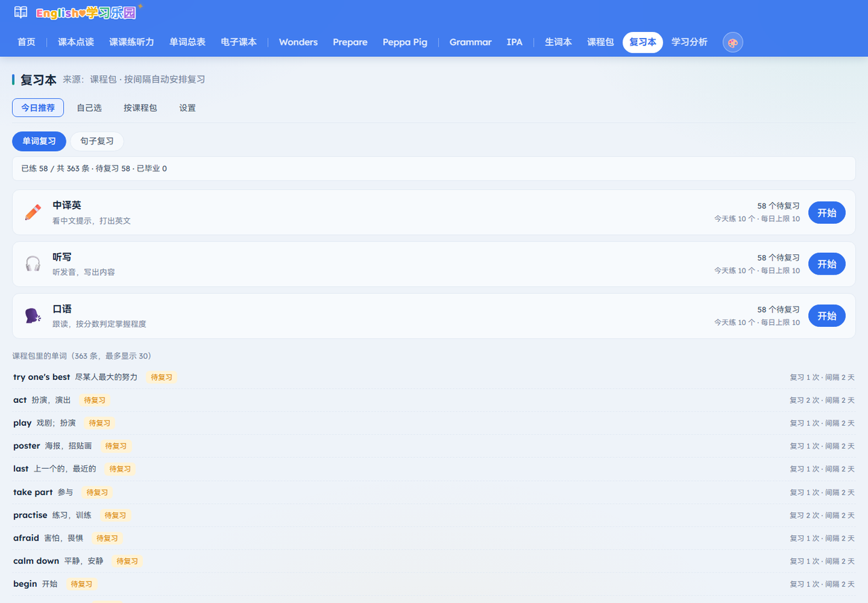Click the 待复习 badge beside 'poster'

116,446
